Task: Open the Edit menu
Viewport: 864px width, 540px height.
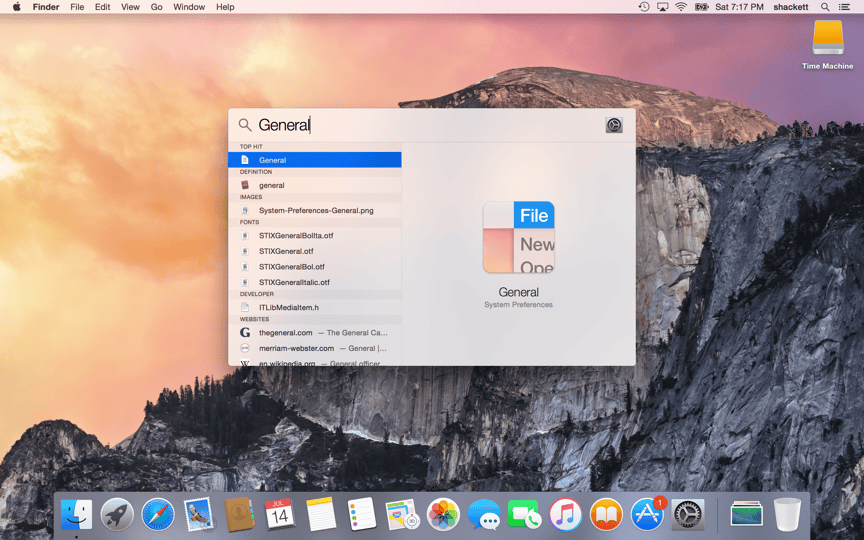Action: tap(102, 7)
